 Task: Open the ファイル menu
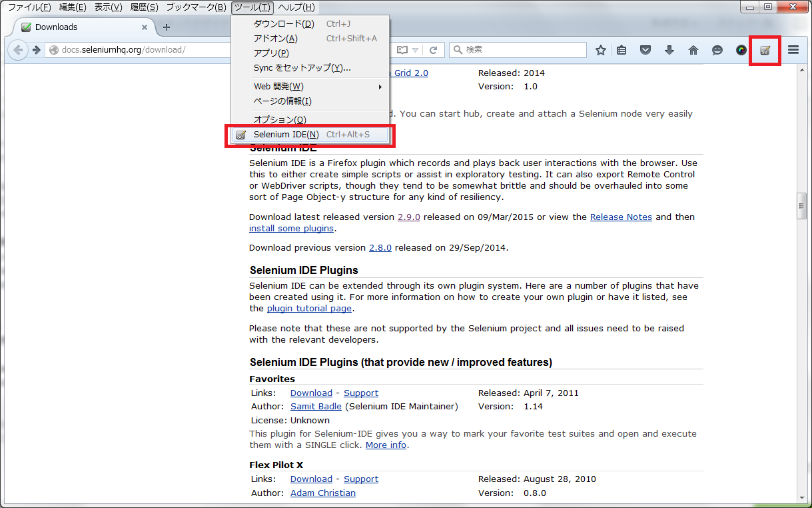[29, 7]
